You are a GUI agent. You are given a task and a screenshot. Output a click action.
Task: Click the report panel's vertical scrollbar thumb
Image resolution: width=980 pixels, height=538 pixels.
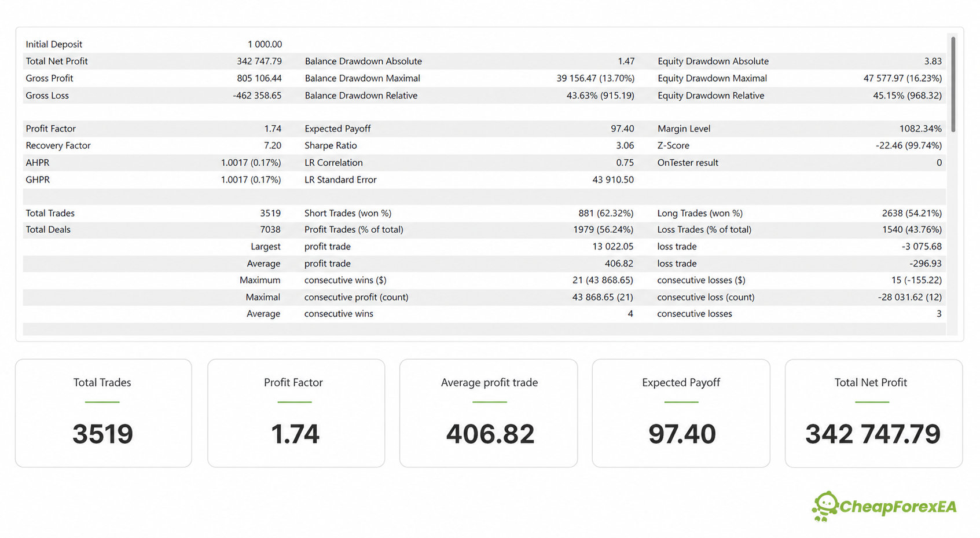(953, 85)
